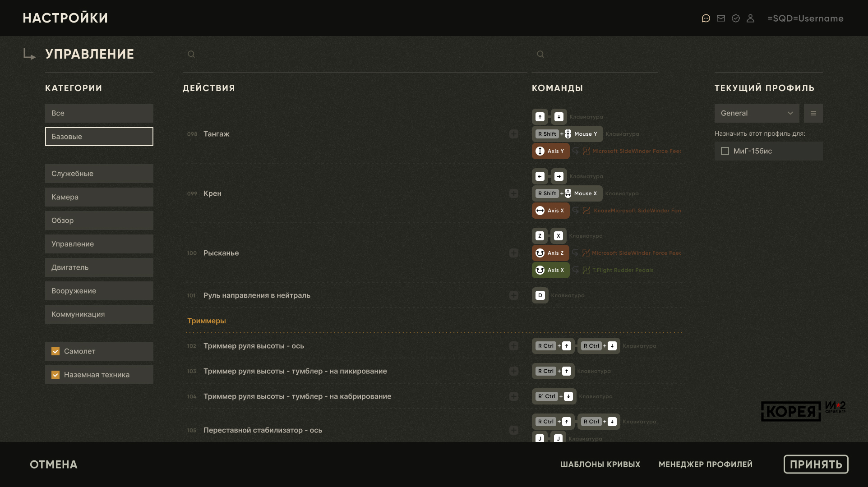Screen dimensions: 868x487
Task: Click the add binding plus for Тангаж
Action: (514, 134)
